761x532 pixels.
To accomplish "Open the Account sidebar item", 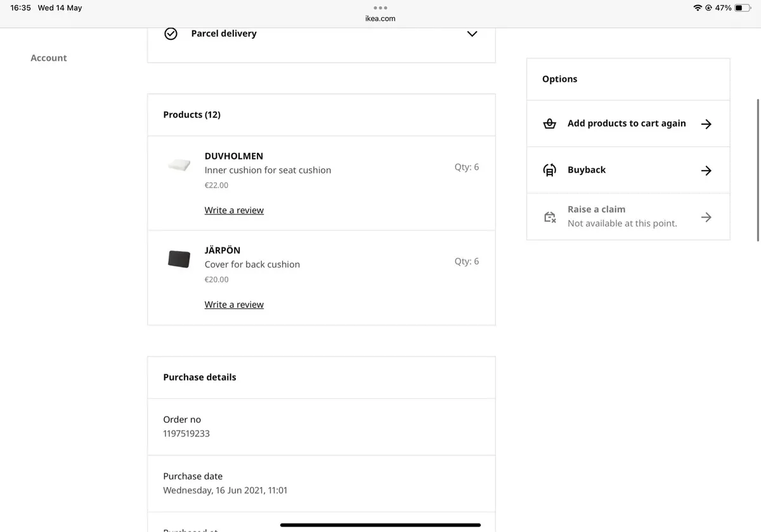I will click(49, 58).
